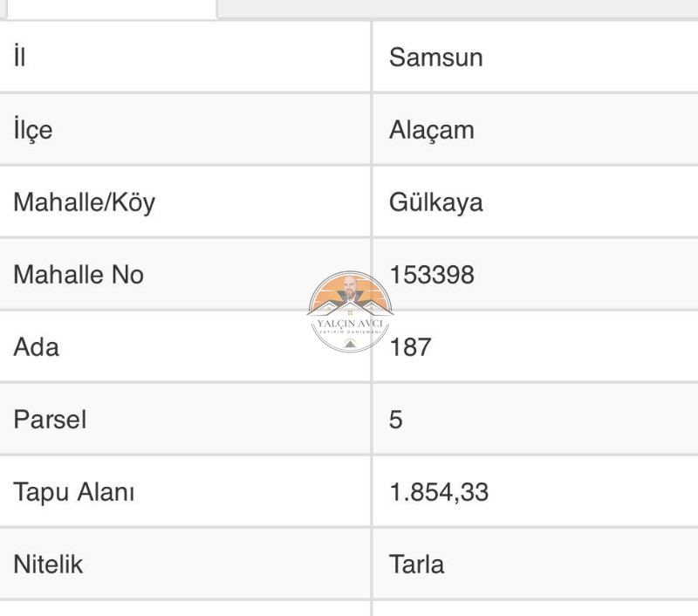698x616 pixels.
Task: Select the inactive grey tab strip
Action: pos(457,9)
